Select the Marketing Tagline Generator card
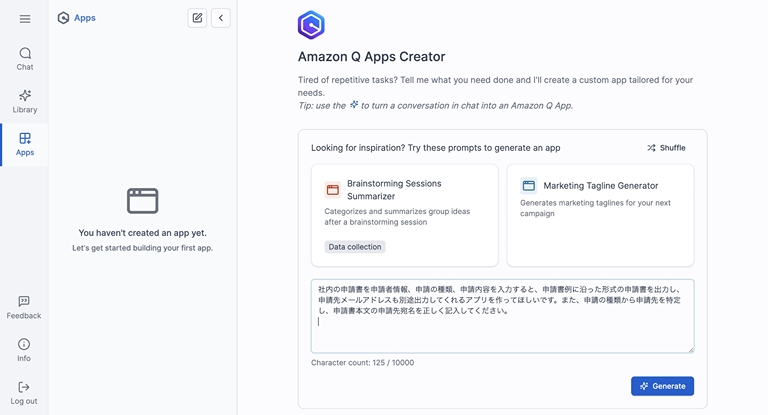768x415 pixels. pyautogui.click(x=600, y=215)
